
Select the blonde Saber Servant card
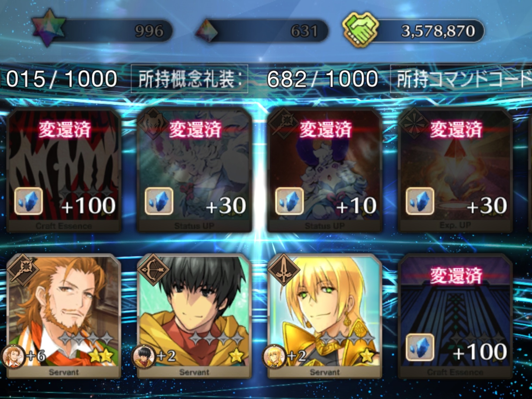coord(325,316)
